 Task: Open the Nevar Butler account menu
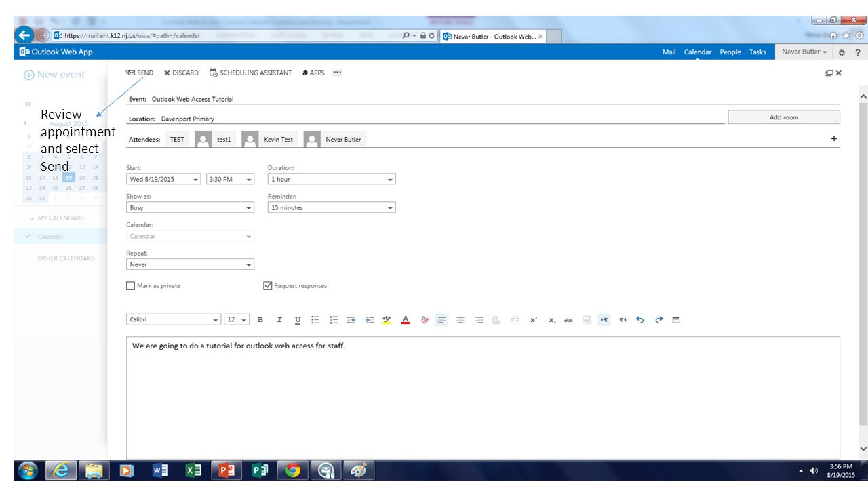click(805, 52)
